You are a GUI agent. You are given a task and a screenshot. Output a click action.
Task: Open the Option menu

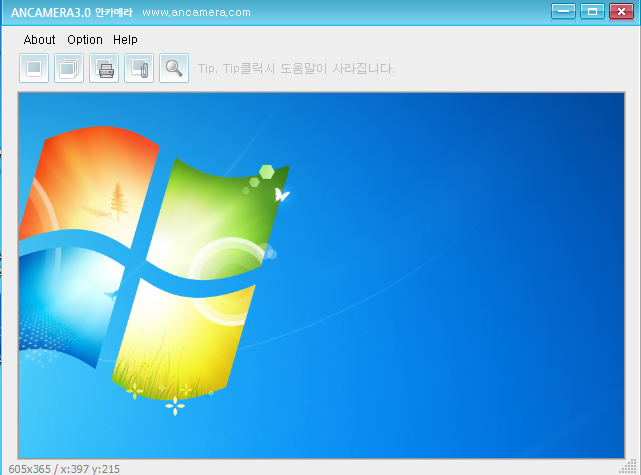pyautogui.click(x=85, y=40)
